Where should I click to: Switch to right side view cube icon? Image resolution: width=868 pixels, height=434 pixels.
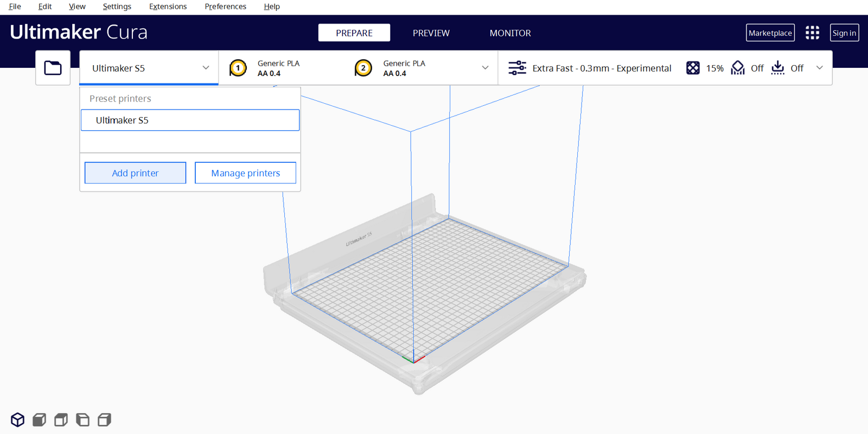click(104, 420)
